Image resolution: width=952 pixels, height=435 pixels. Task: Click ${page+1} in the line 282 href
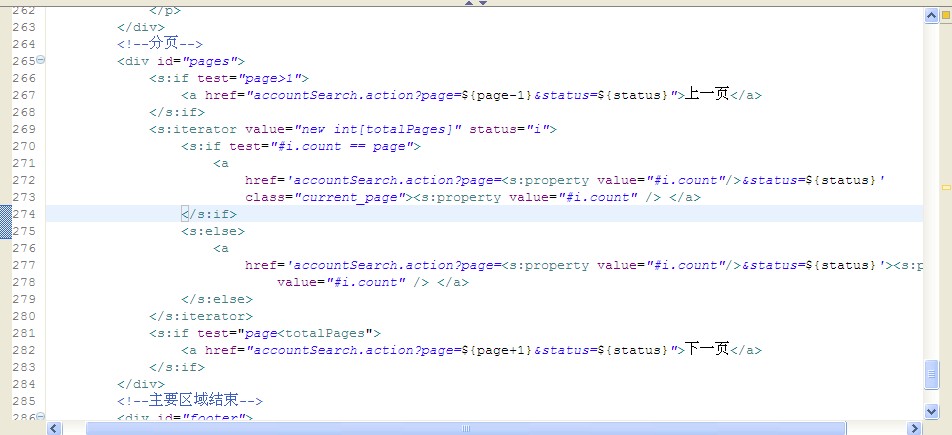pos(497,350)
